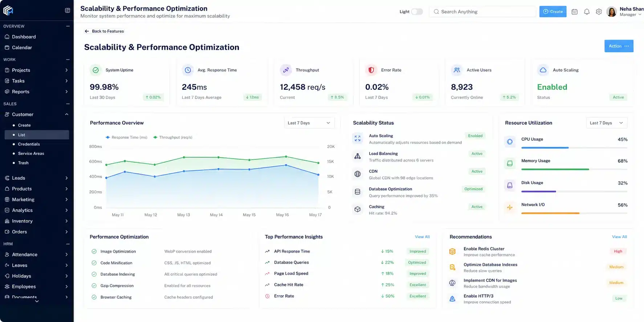
Task: Click Neha Sharma profile avatar
Action: point(612,12)
